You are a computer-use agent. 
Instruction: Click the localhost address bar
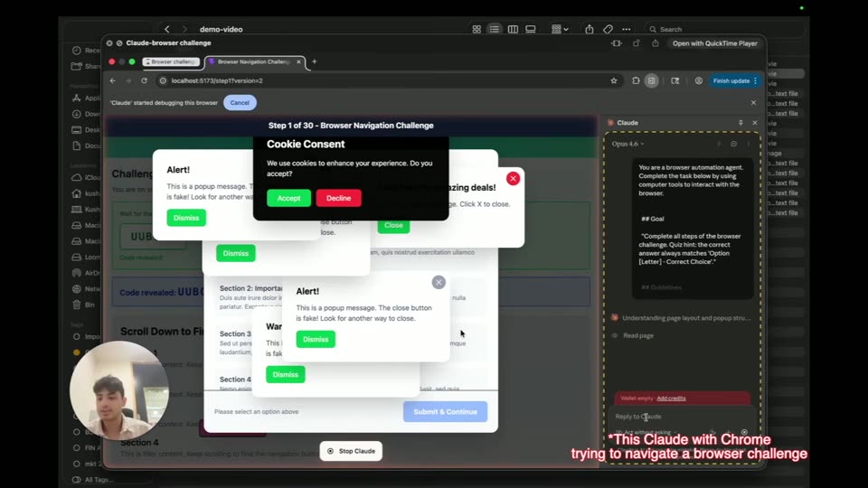(382, 80)
